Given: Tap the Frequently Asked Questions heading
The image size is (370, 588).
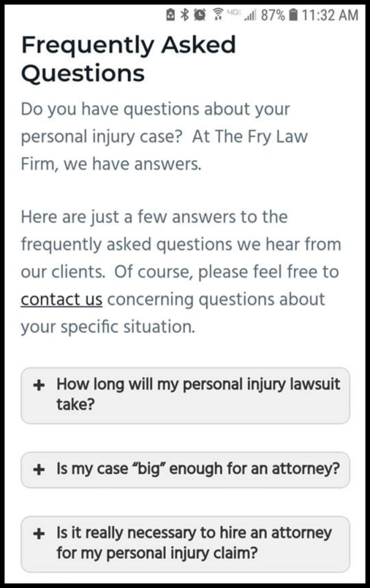Looking at the screenshot, I should (x=129, y=59).
